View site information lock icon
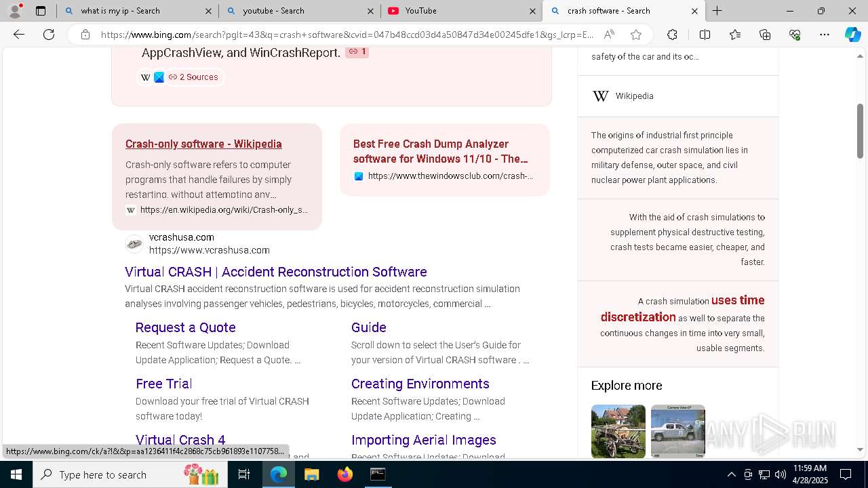 [x=85, y=35]
